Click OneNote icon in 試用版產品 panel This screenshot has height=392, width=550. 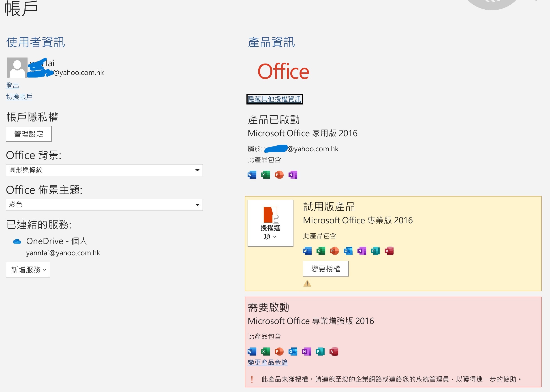(x=362, y=251)
